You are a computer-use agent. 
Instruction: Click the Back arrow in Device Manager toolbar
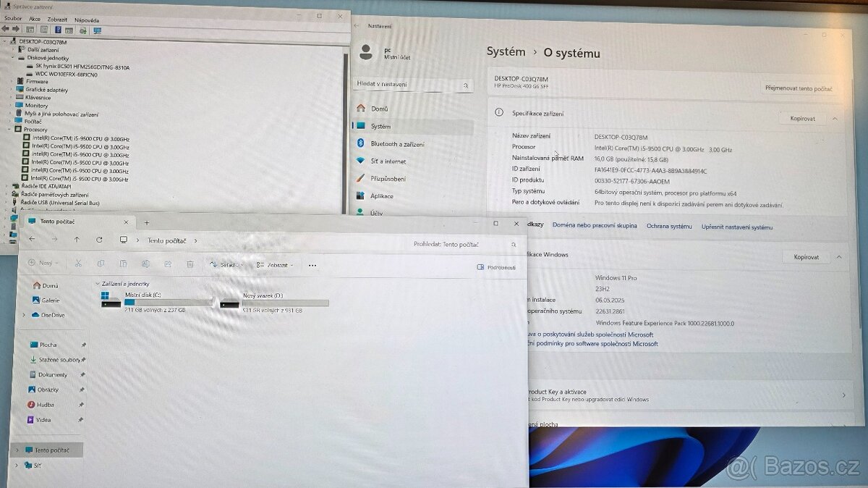5,30
